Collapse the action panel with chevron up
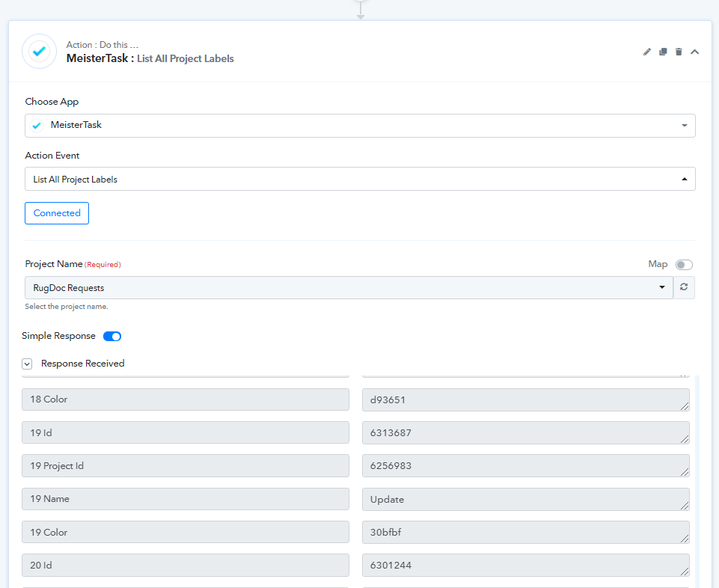This screenshot has height=588, width=719. pyautogui.click(x=695, y=52)
